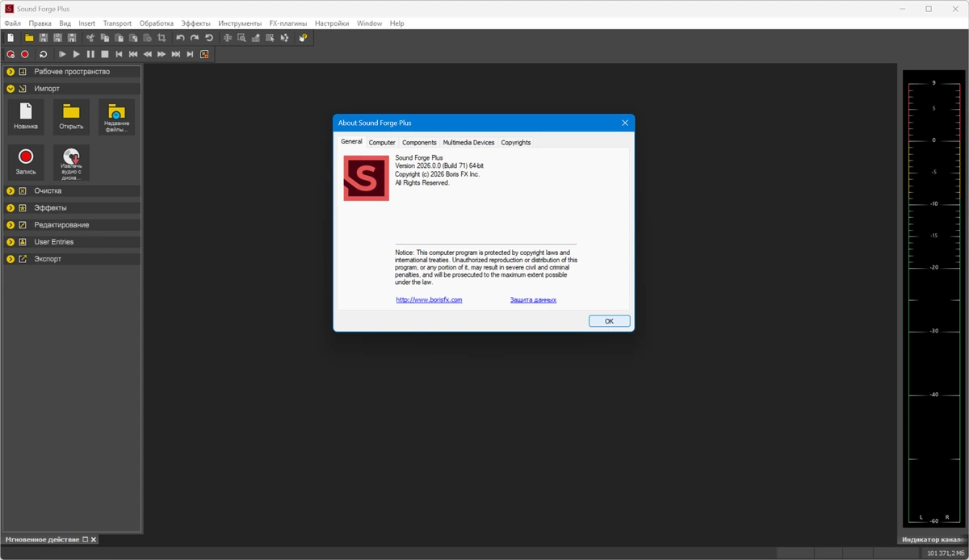Click the Новинка new file tile
The width and height of the screenshot is (969, 560).
pos(26,117)
